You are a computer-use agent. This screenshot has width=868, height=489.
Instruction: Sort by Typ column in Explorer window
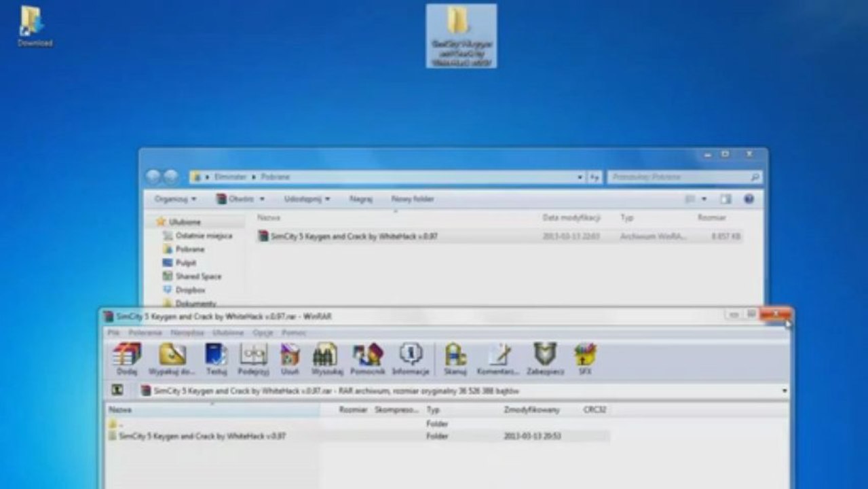coord(626,218)
